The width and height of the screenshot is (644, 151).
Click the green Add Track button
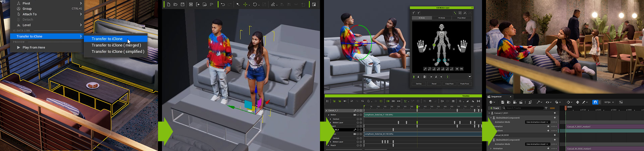point(494,108)
